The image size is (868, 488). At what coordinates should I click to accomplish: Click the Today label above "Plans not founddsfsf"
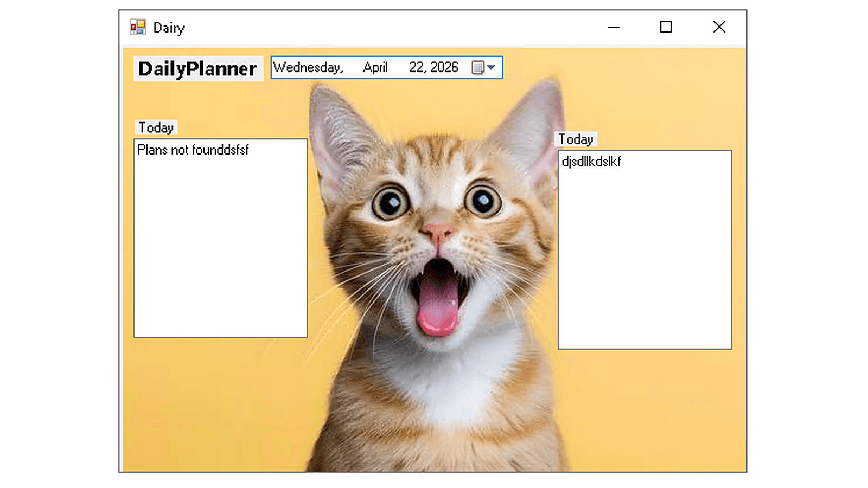click(156, 127)
